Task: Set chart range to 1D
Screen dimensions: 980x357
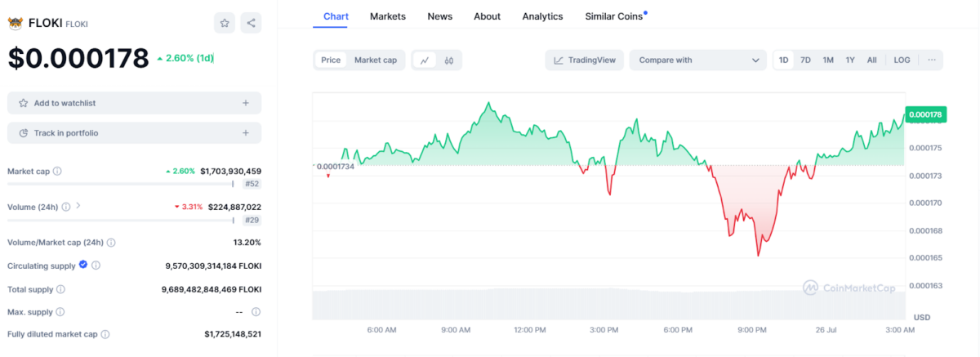Action: click(784, 60)
